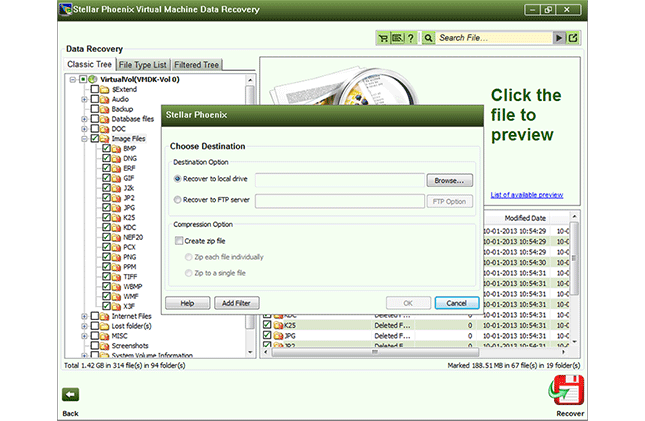Expand the Database files node
This screenshot has width=645, height=421.
84,119
